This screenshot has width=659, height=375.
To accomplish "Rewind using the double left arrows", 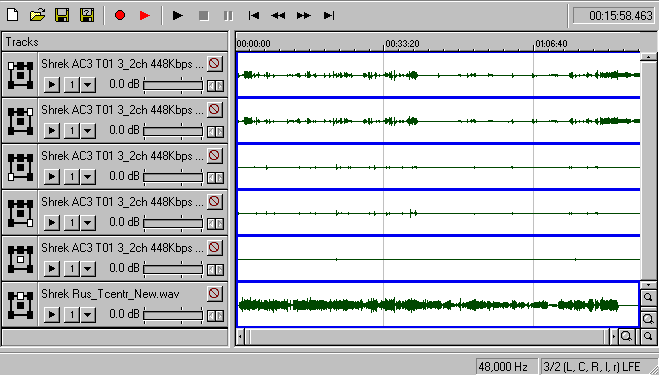I will (278, 16).
